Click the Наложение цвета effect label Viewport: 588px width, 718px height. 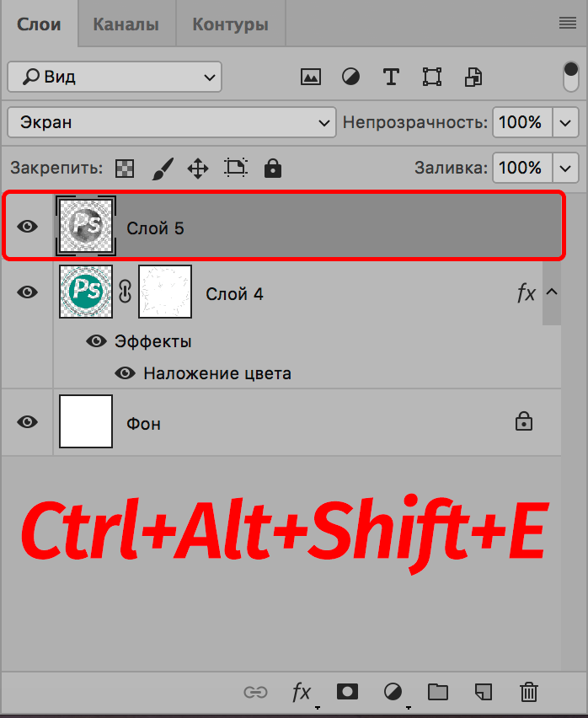(217, 373)
